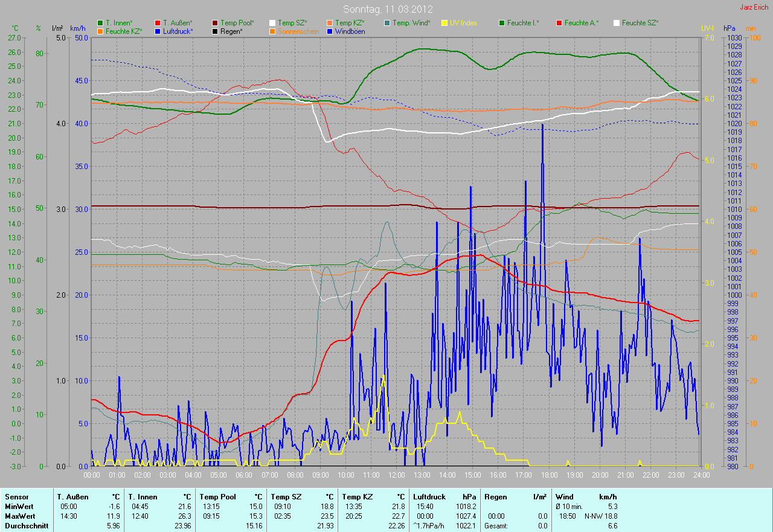Click the Ø 10 min. wind label

click(569, 507)
